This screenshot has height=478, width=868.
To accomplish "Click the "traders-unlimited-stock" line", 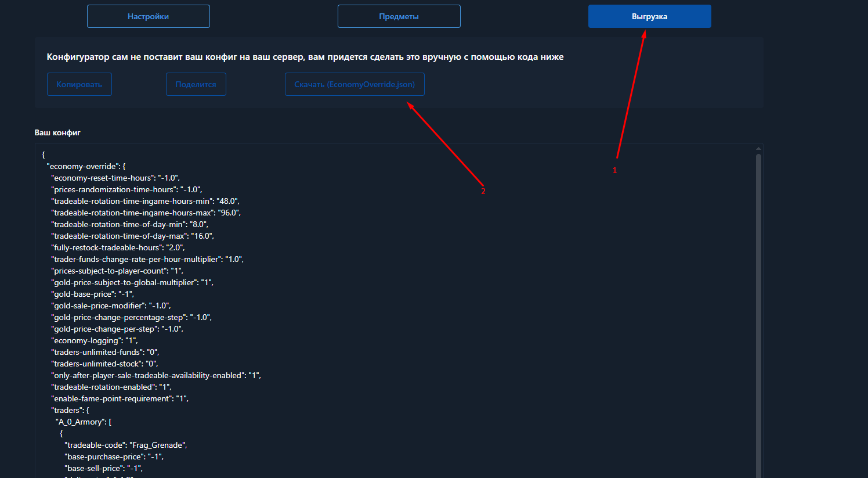I will coord(104,364).
